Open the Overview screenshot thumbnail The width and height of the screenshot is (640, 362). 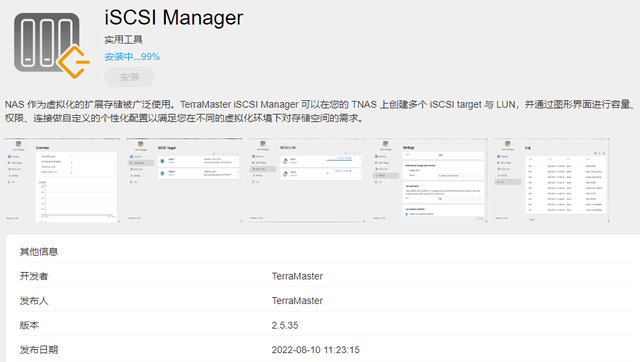62,180
